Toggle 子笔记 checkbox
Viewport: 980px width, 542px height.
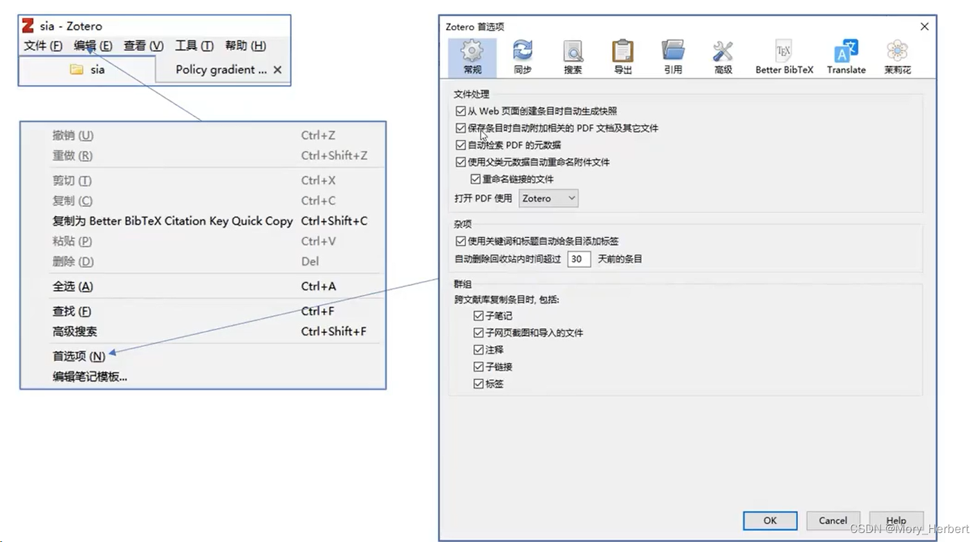pos(478,316)
